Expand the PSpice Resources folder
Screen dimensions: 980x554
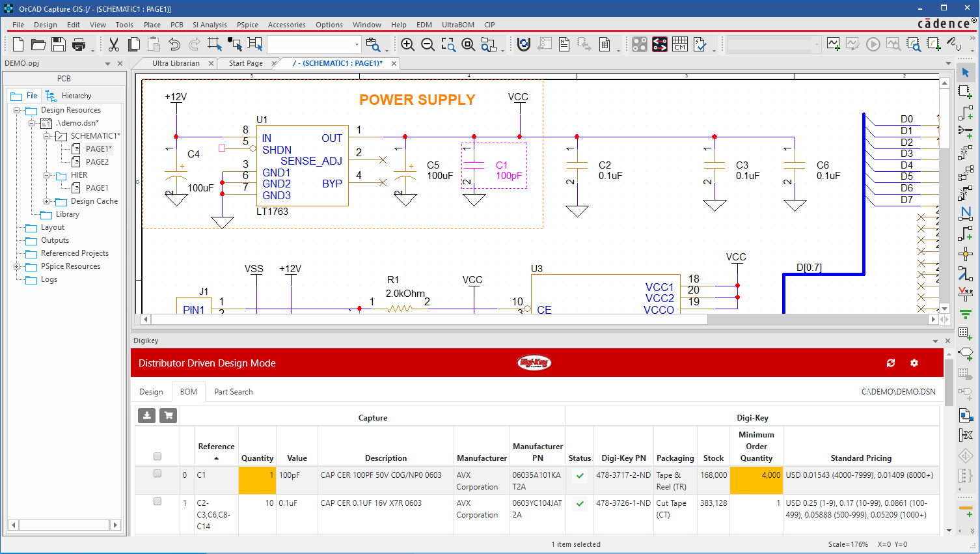point(17,266)
